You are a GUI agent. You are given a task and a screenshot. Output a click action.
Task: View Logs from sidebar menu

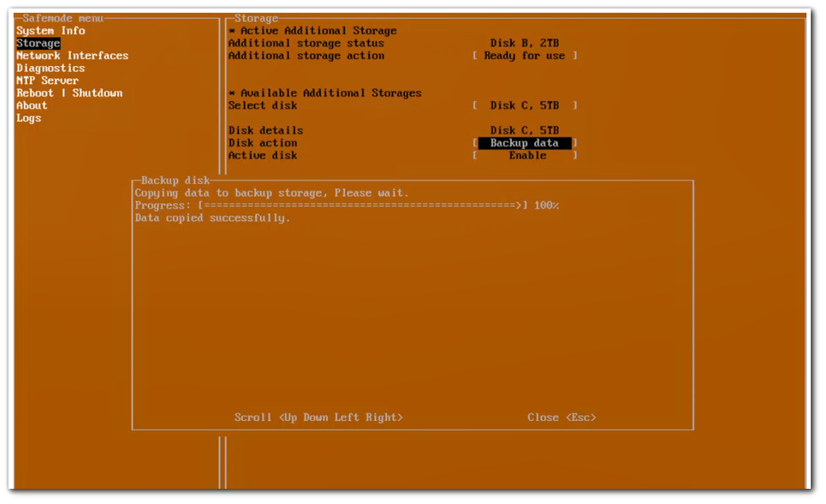29,118
